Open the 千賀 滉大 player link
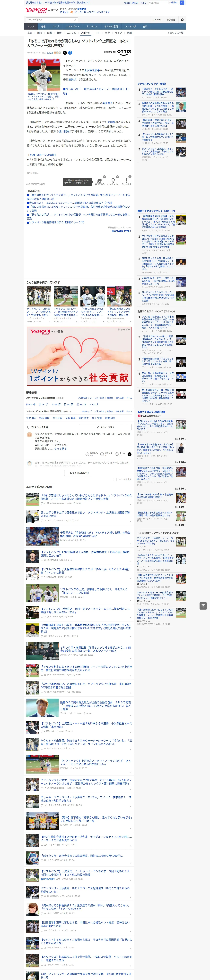Viewport: 210px width, 980px height. point(31,418)
